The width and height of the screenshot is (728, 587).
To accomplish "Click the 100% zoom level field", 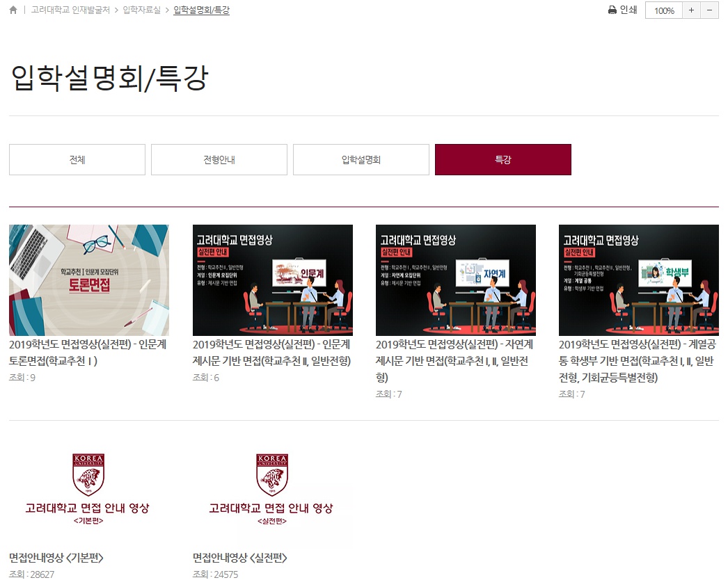I will (664, 10).
